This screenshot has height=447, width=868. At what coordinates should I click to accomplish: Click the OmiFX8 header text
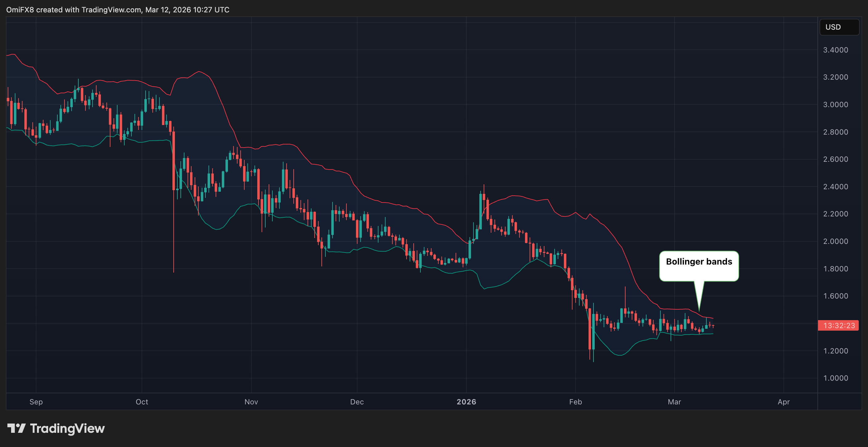point(20,10)
